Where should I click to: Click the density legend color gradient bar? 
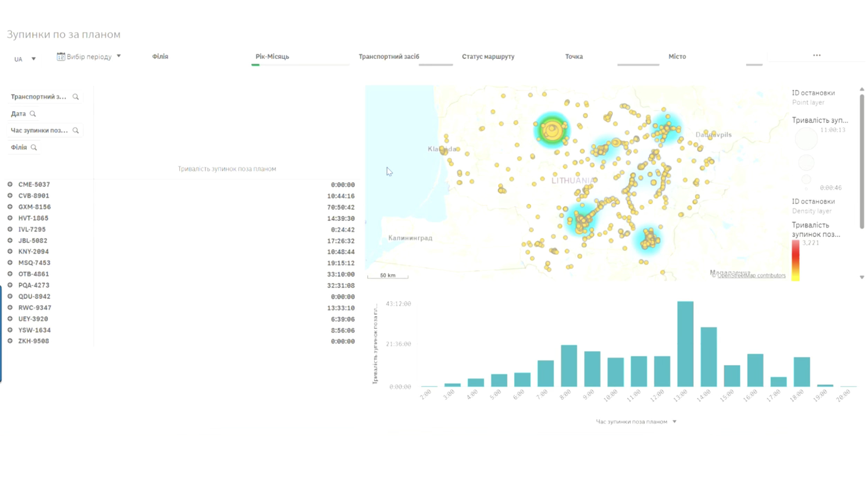pos(796,261)
